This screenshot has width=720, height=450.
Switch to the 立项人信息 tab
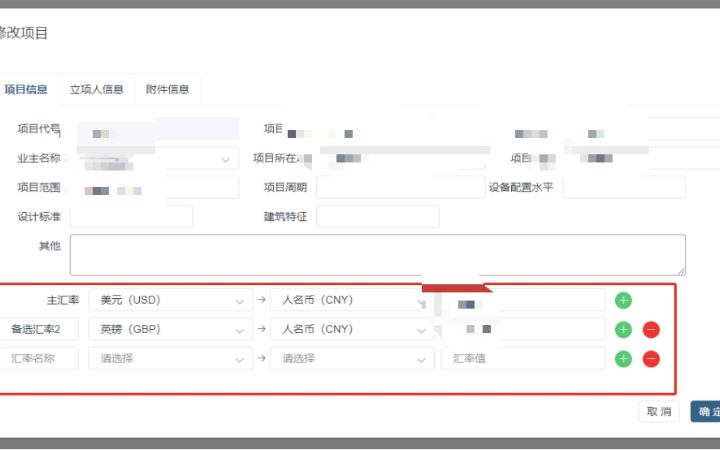96,89
